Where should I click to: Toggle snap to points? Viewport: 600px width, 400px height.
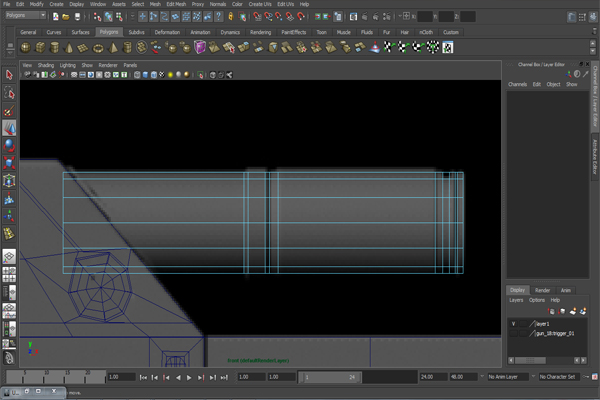point(279,16)
